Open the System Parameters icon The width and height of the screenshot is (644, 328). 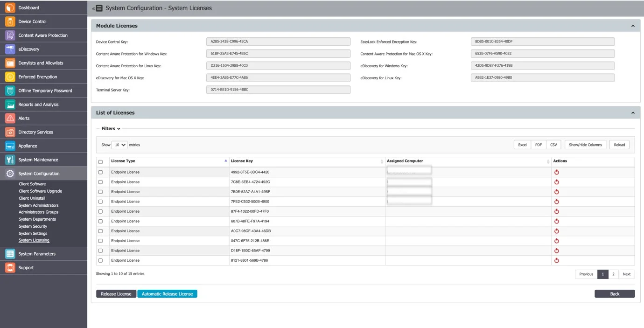pos(10,254)
